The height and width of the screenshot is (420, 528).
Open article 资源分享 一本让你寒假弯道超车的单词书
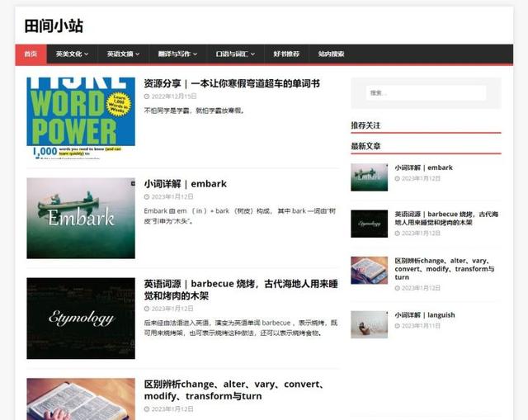232,83
